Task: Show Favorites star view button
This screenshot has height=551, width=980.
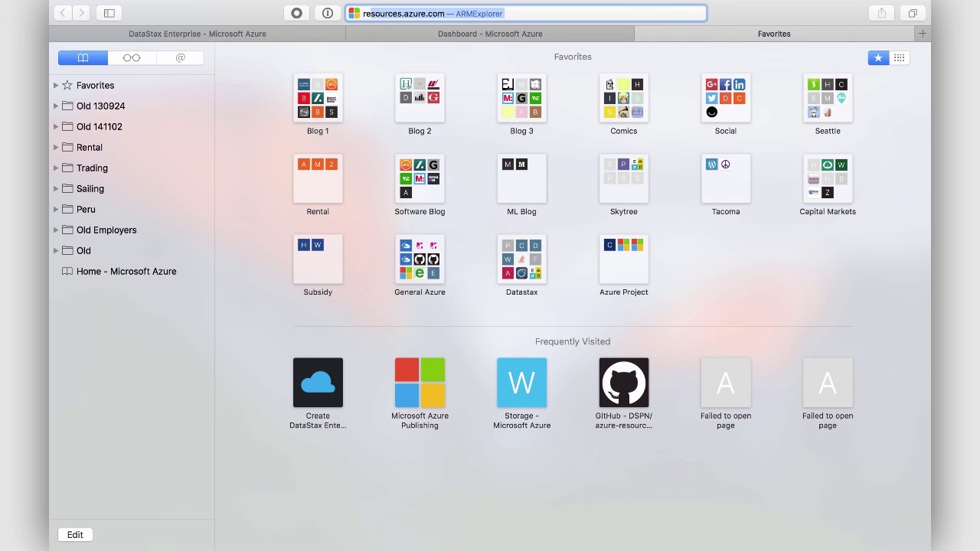Action: [878, 57]
